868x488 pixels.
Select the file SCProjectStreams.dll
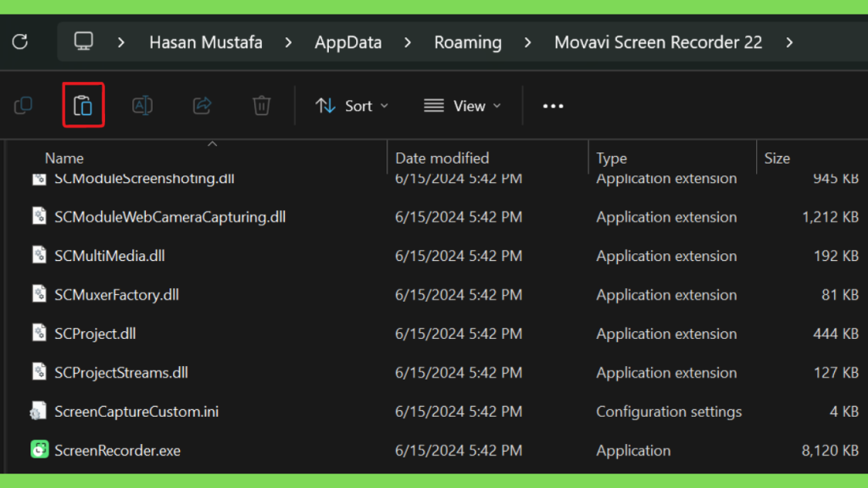[x=121, y=373]
